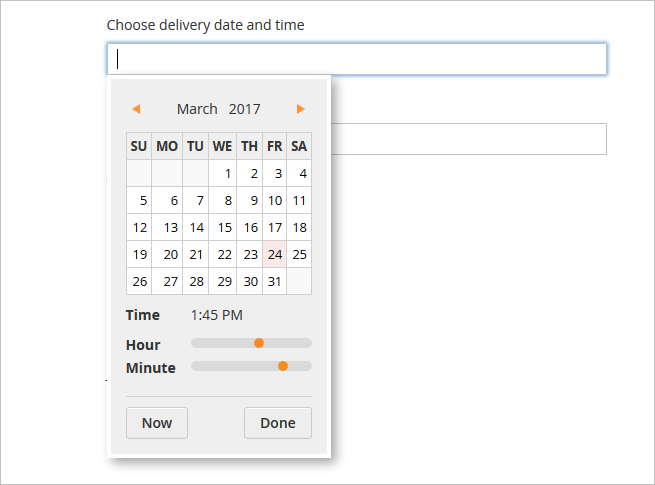The width and height of the screenshot is (655, 485).
Task: Focus the delivery date and time field
Action: click(357, 59)
